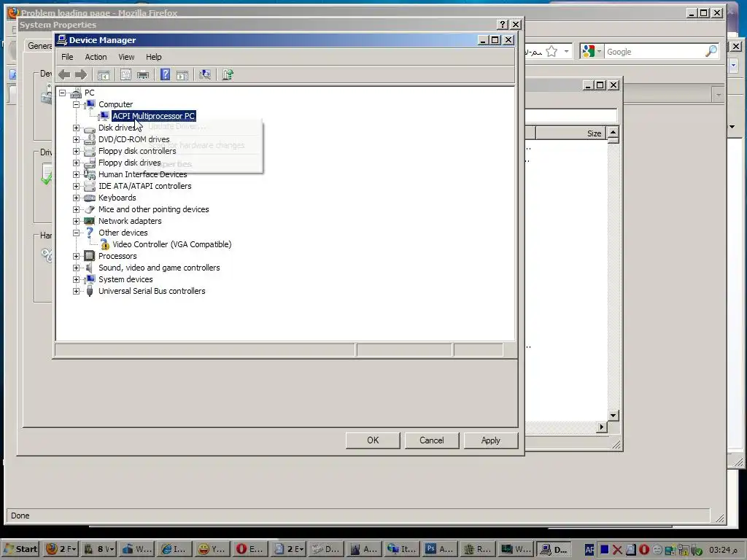Click the Size column header in background window

click(570, 133)
